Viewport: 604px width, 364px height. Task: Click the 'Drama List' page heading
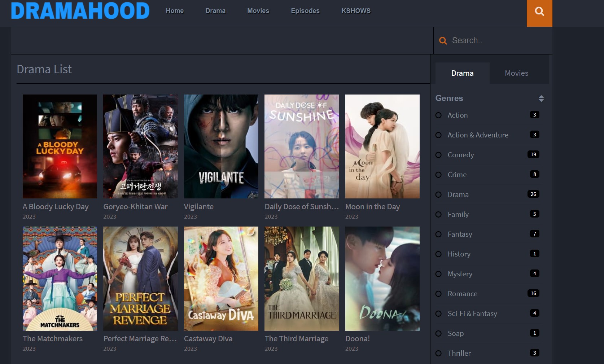coord(44,69)
